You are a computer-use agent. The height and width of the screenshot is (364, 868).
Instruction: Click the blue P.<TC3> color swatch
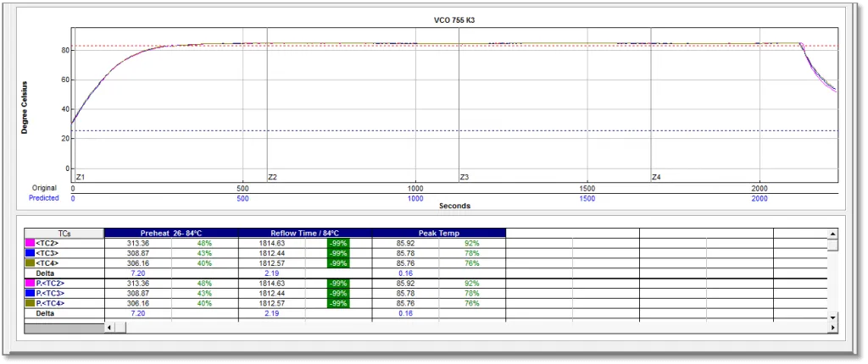[x=30, y=293]
